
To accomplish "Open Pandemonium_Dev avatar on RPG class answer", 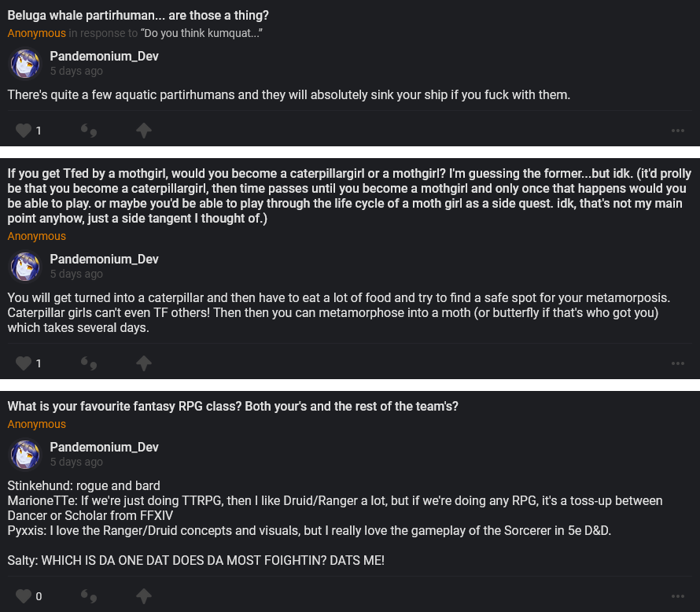I will coord(25,455).
